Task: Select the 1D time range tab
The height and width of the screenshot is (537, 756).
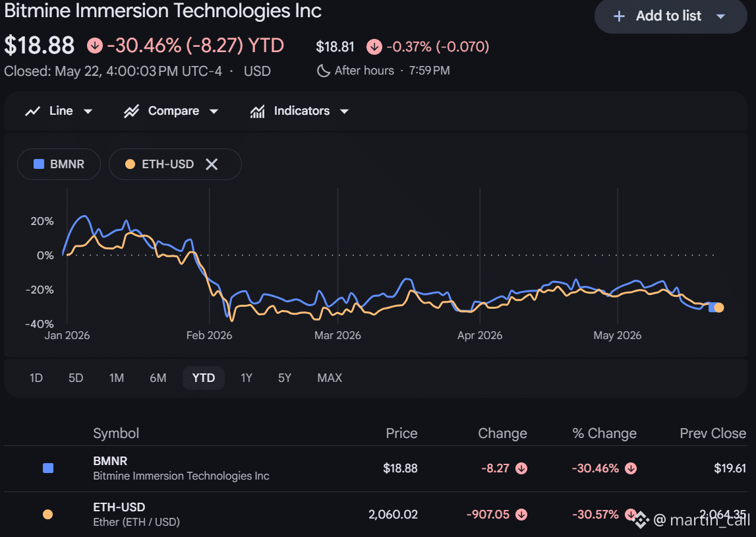Action: click(x=36, y=378)
